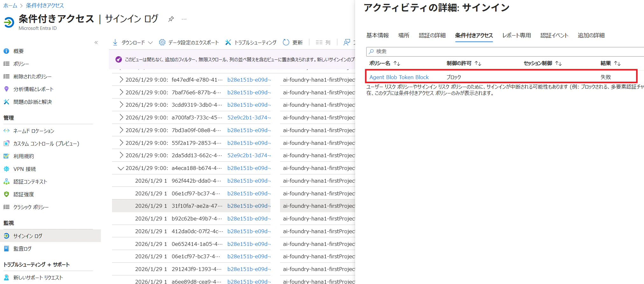Select the 条件付きアクセス tab

474,35
